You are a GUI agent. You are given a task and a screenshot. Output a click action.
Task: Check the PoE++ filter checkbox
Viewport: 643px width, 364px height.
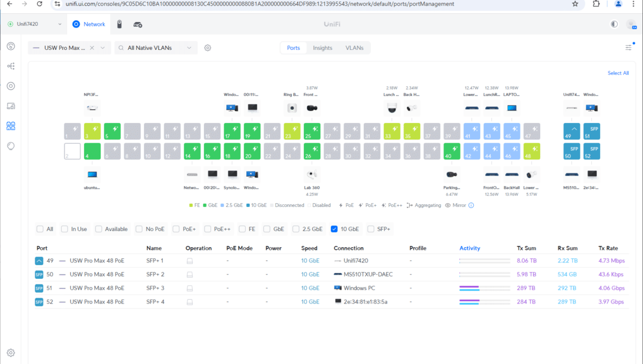pos(208,229)
